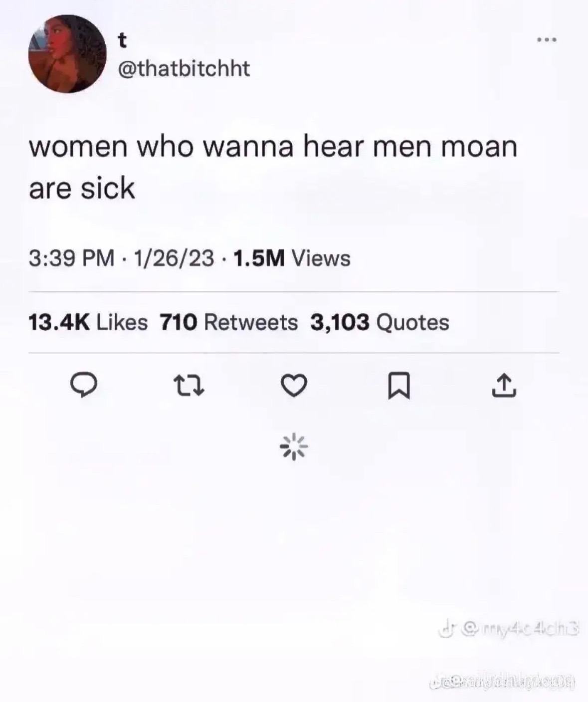Open the 3,103 Quotes list
Image resolution: width=588 pixels, height=702 pixels.
click(380, 322)
